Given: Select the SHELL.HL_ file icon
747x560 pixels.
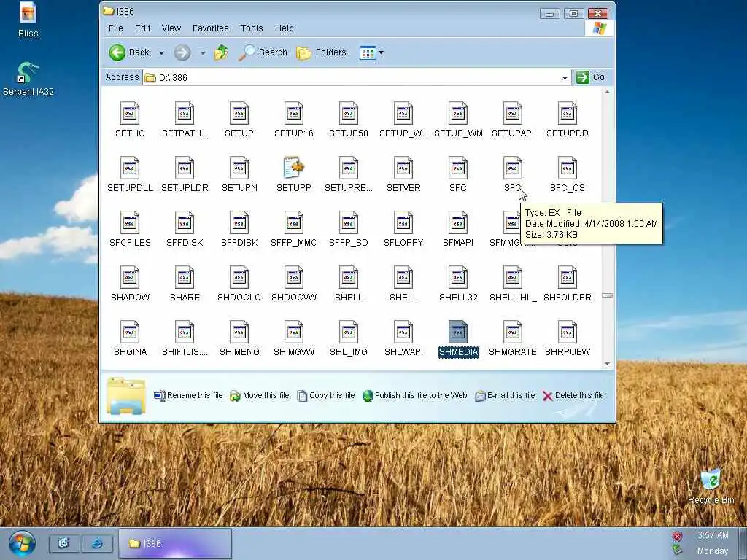Looking at the screenshot, I should pyautogui.click(x=513, y=278).
